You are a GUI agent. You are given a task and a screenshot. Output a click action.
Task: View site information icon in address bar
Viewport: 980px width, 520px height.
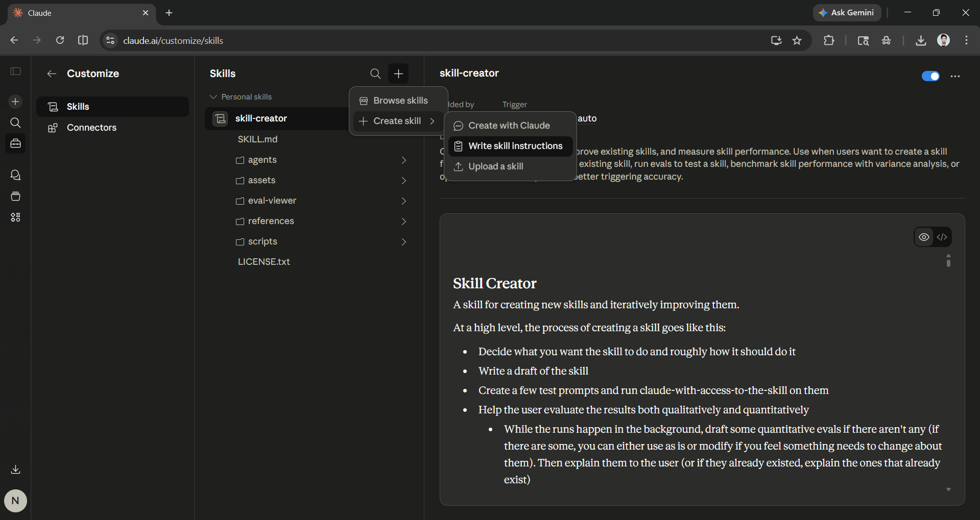pos(110,40)
